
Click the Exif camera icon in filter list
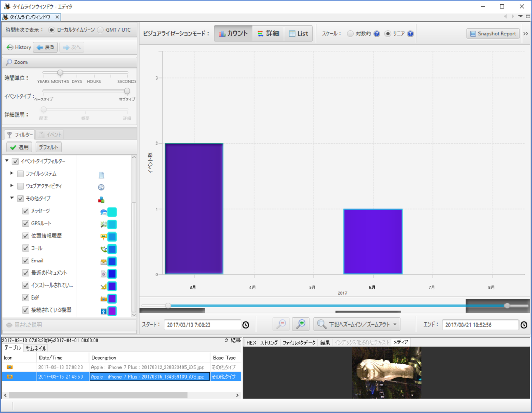point(103,299)
